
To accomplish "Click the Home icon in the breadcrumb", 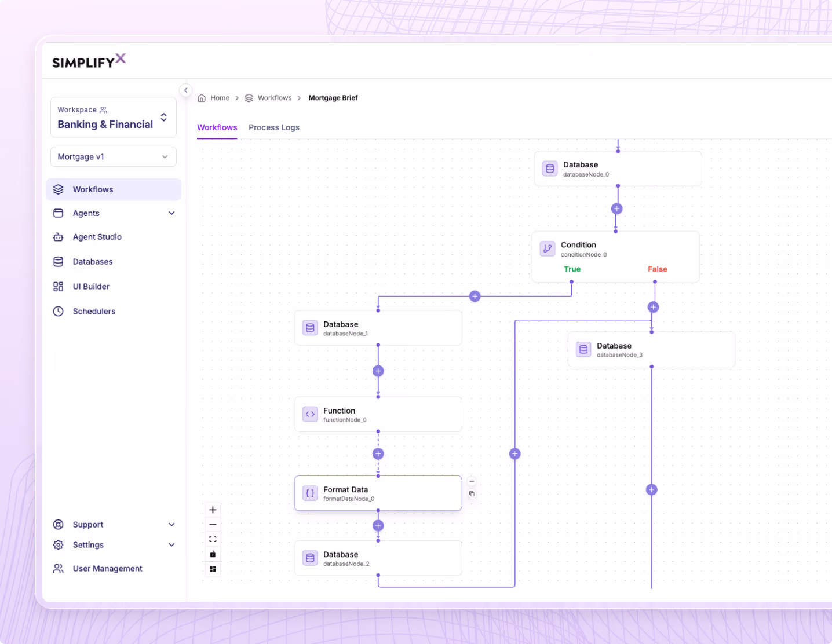I will click(202, 98).
